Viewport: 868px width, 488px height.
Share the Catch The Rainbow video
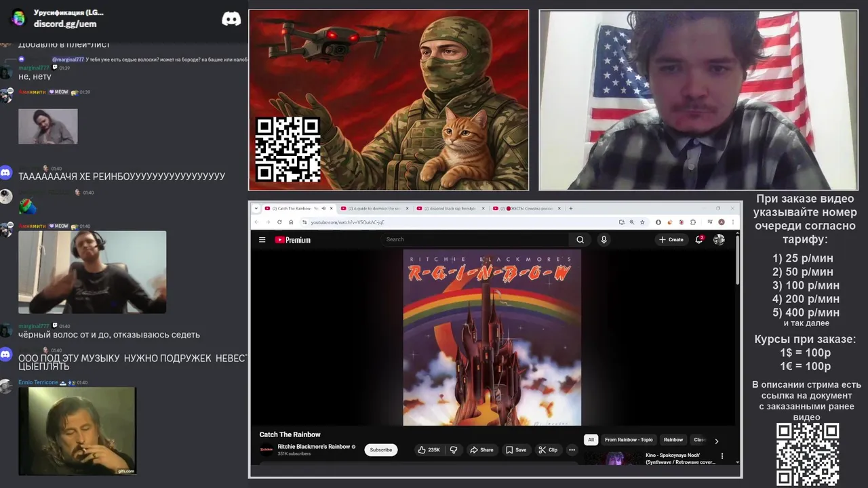point(482,449)
